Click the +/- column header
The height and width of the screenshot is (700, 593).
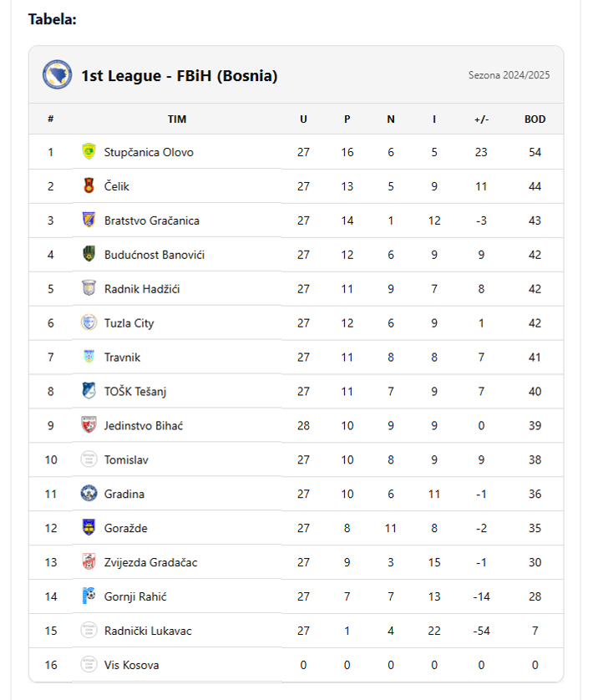pos(481,119)
